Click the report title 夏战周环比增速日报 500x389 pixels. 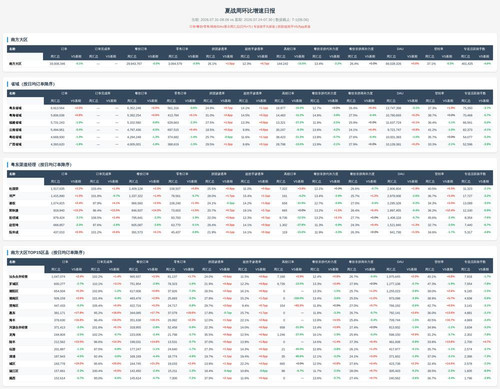(x=250, y=11)
